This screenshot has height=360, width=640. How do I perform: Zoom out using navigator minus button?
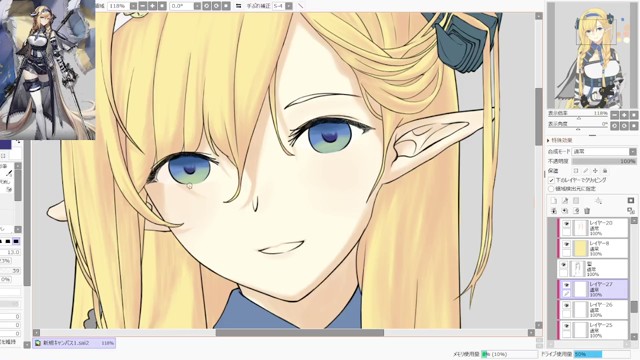point(614,115)
